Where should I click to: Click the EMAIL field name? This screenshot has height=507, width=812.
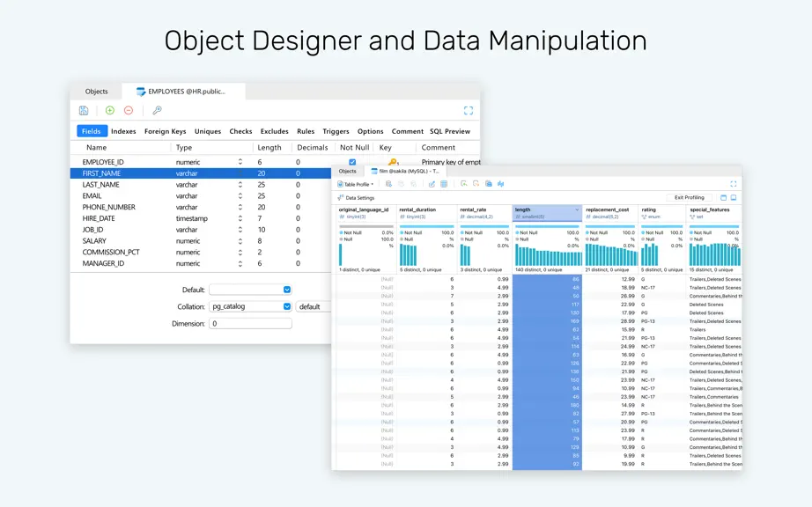(x=92, y=196)
